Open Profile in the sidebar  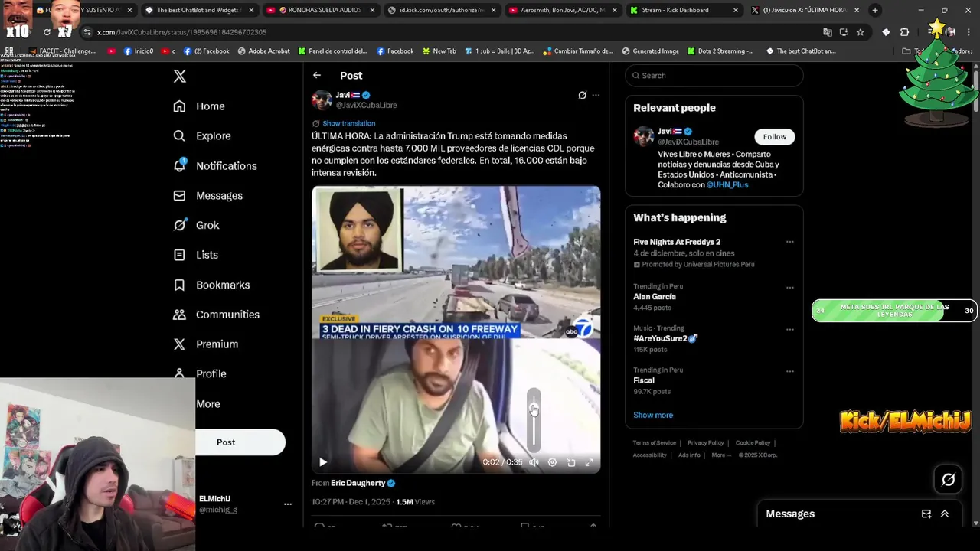tap(200, 374)
